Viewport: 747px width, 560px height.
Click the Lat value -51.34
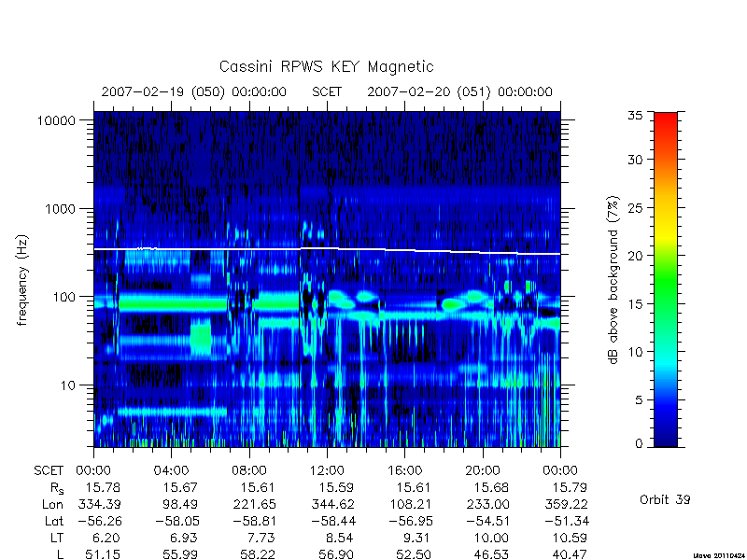(x=567, y=521)
